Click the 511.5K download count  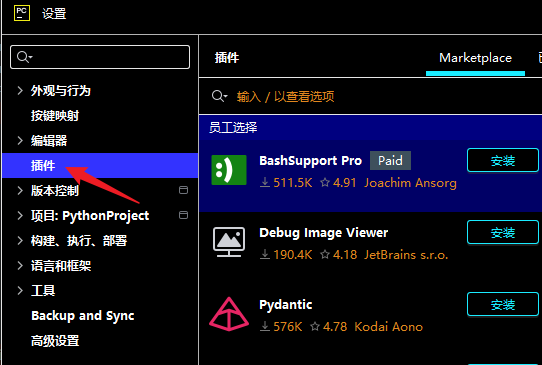coord(293,182)
